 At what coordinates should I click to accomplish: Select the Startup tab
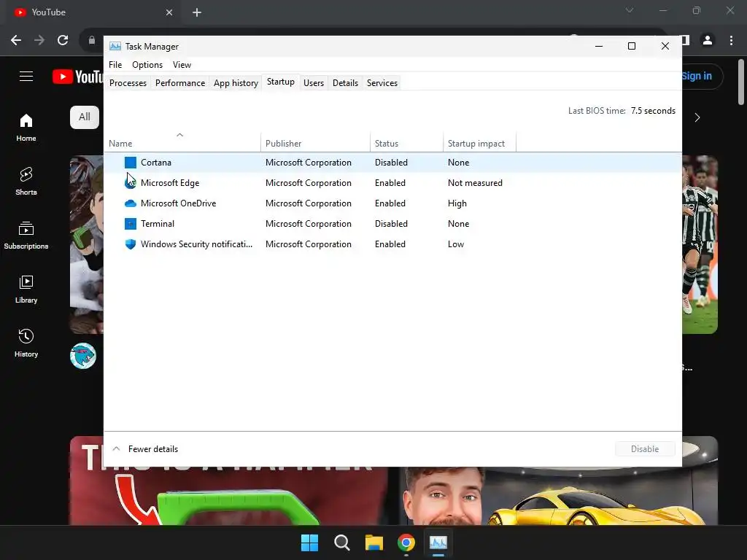point(281,82)
